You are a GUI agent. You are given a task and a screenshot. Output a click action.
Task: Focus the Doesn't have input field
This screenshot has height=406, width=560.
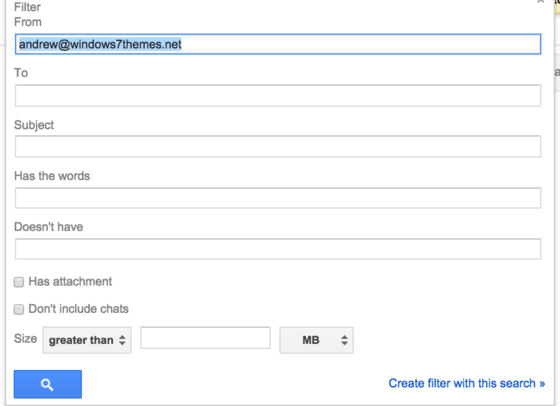point(278,249)
